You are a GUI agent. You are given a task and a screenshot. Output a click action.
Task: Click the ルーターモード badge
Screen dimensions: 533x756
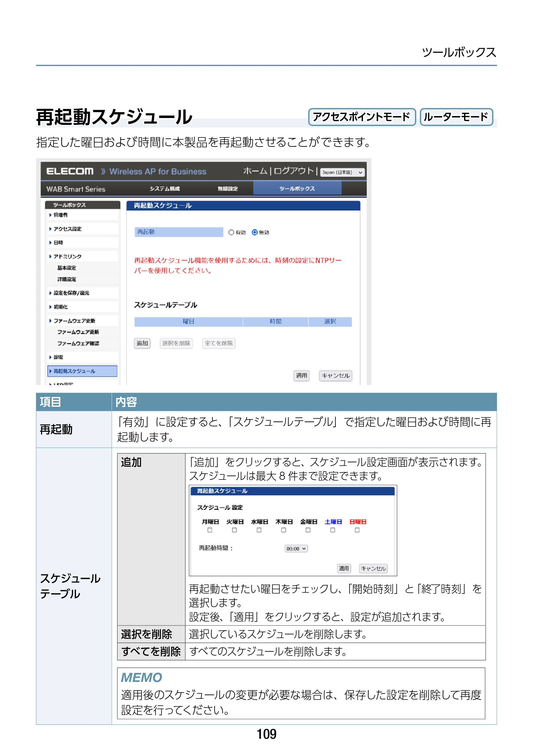tap(456, 117)
